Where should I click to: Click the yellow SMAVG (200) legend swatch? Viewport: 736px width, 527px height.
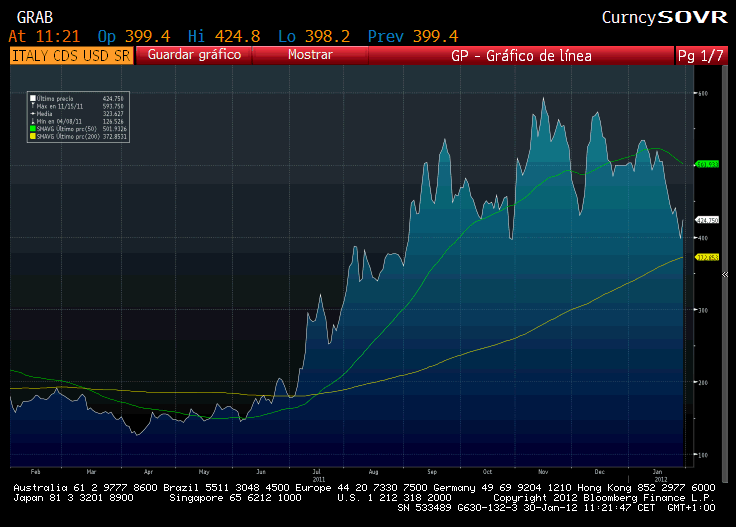click(x=33, y=136)
